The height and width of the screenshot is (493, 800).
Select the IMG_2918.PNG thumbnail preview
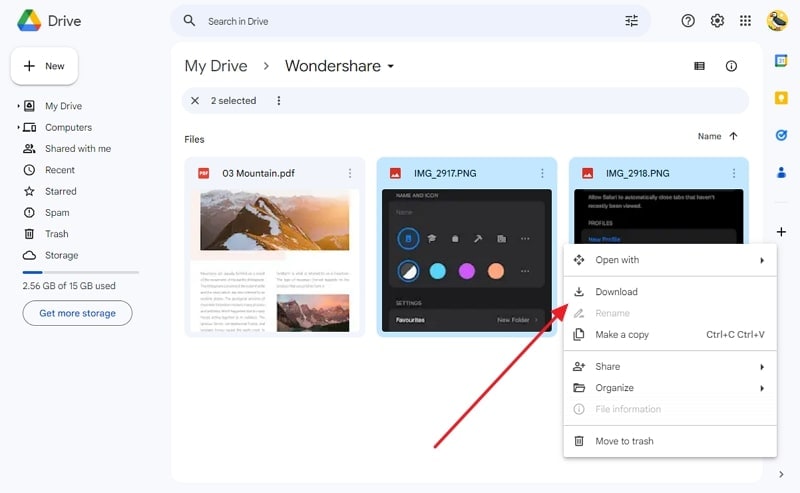click(659, 216)
